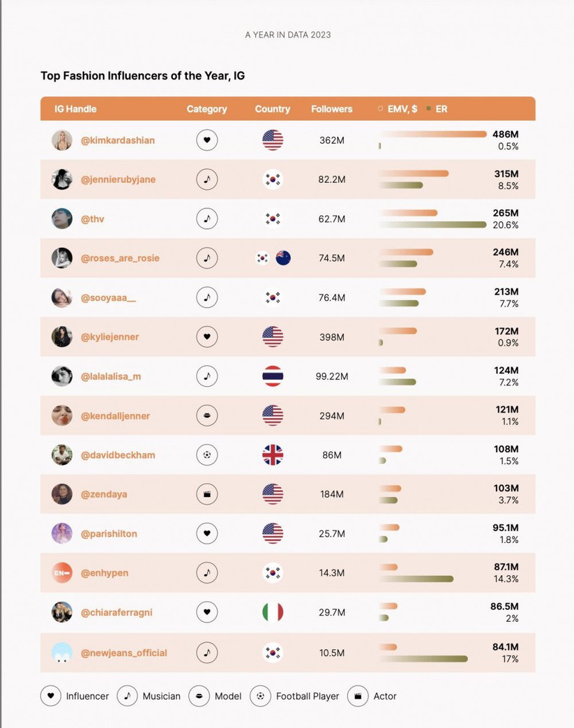Open the @enhypen handle link

(x=105, y=573)
